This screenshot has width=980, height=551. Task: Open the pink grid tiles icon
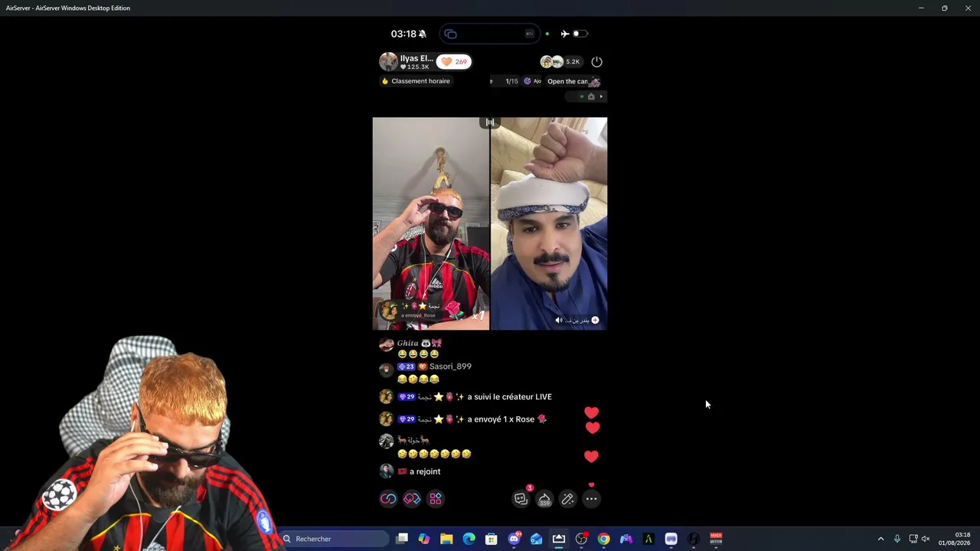[436, 499]
